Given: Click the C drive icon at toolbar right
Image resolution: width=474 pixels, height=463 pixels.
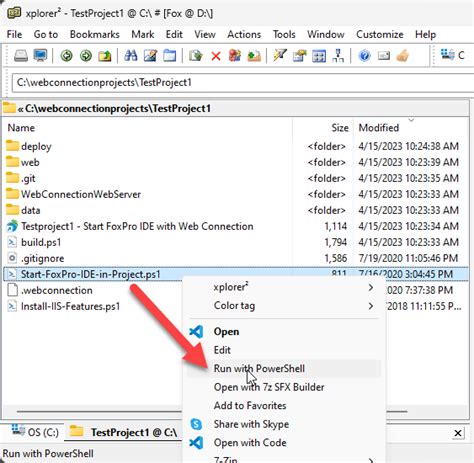Looking at the screenshot, I should coord(447,54).
